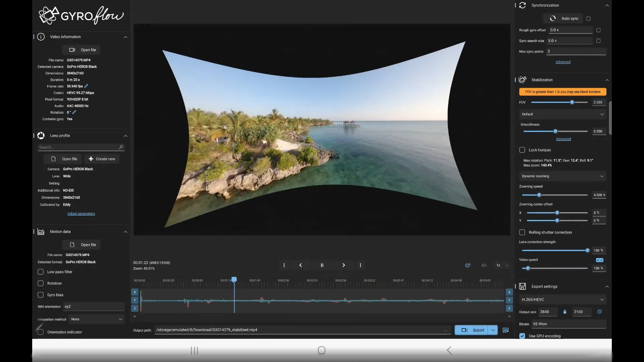The height and width of the screenshot is (362, 644).
Task: Open Default stabilization algorithm dropdown
Action: 562,114
